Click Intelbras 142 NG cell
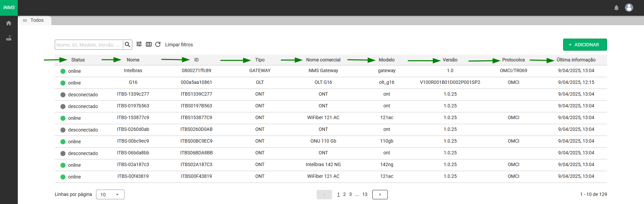This screenshot has height=204, width=644. pyautogui.click(x=323, y=164)
